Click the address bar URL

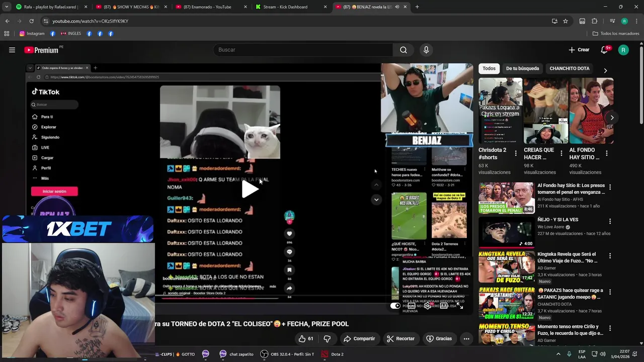(90, 21)
